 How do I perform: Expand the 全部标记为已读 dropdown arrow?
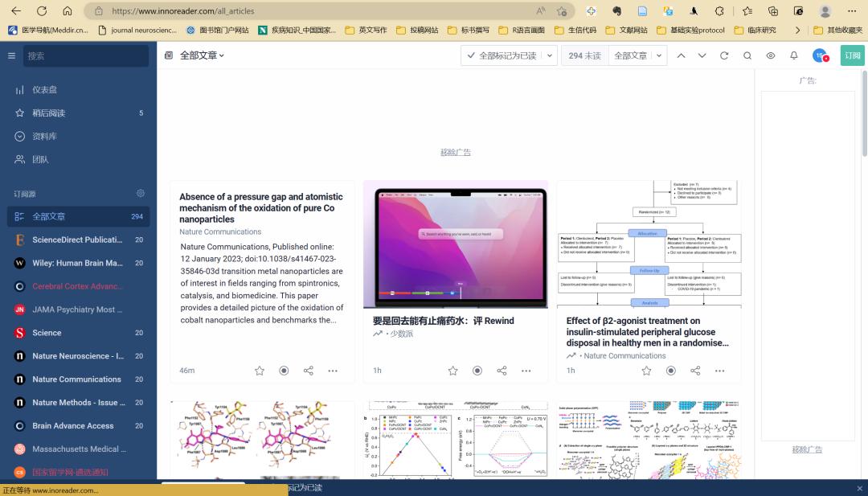(x=550, y=55)
